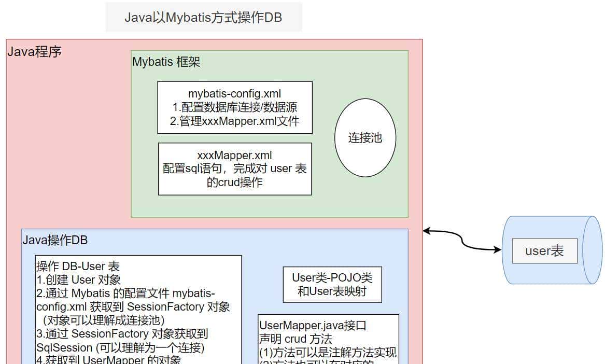Click the diagram title "Java以Mybatis方式操作DB"
Screen dimensions: 605x364
[203, 17]
